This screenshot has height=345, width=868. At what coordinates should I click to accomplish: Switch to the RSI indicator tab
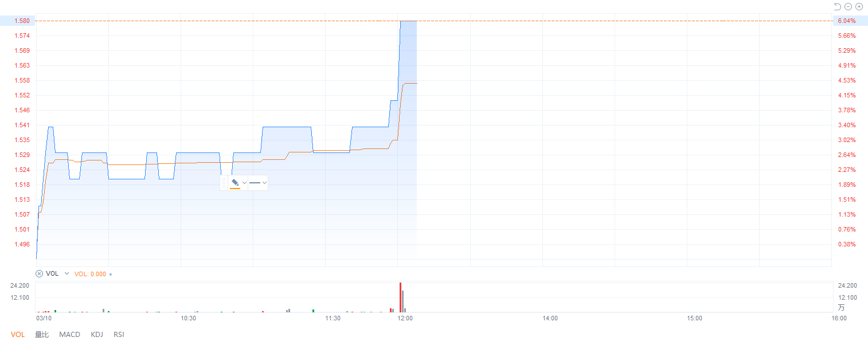click(119, 335)
